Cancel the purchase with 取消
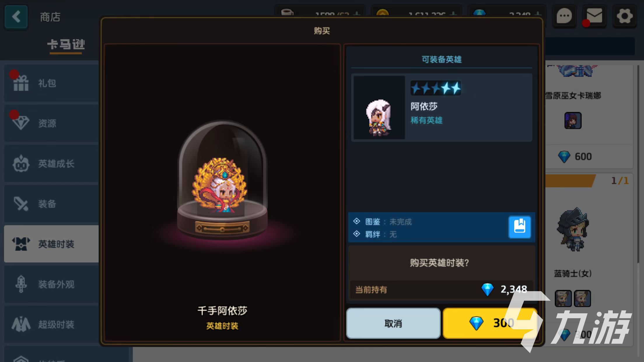The width and height of the screenshot is (644, 362). pos(393,323)
